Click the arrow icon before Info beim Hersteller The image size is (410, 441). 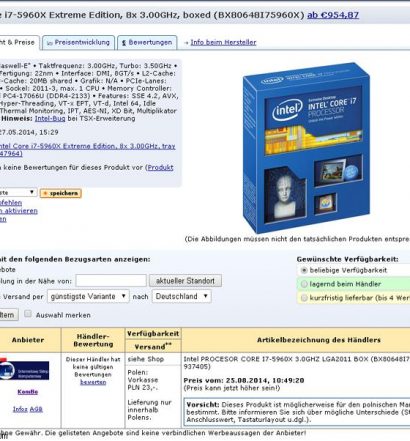click(186, 43)
